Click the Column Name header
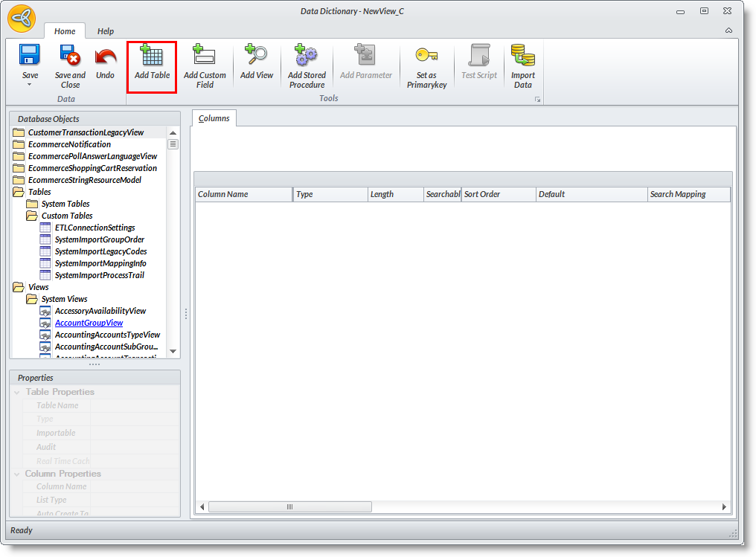The image size is (756, 557). click(x=243, y=194)
